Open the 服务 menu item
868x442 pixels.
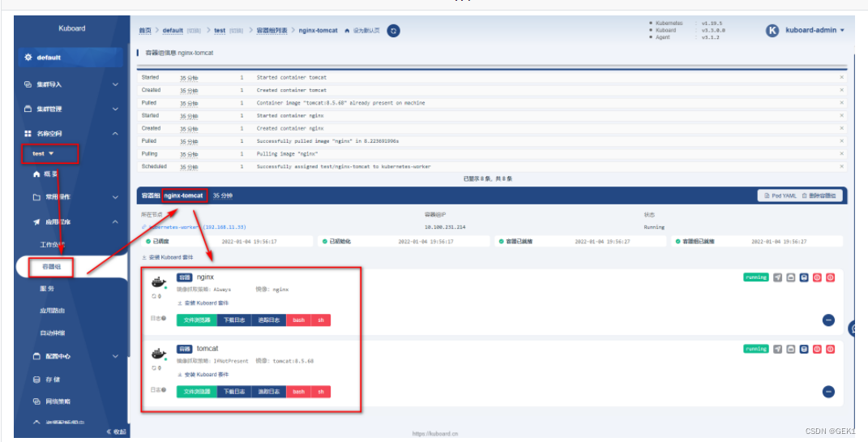(48, 290)
